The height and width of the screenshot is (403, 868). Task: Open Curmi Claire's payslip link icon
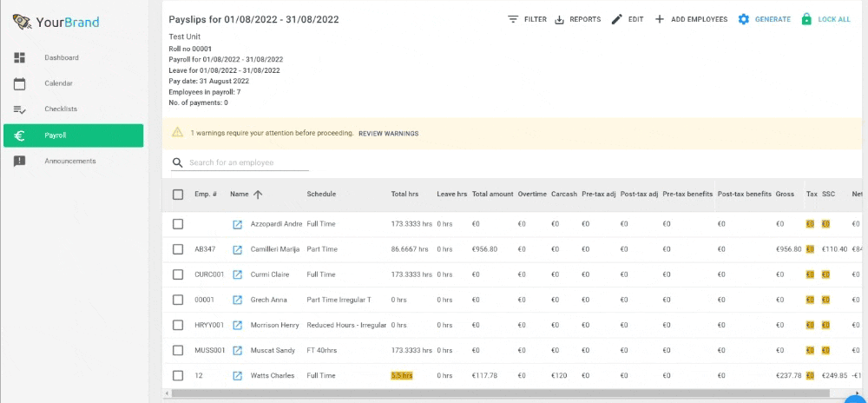[237, 274]
